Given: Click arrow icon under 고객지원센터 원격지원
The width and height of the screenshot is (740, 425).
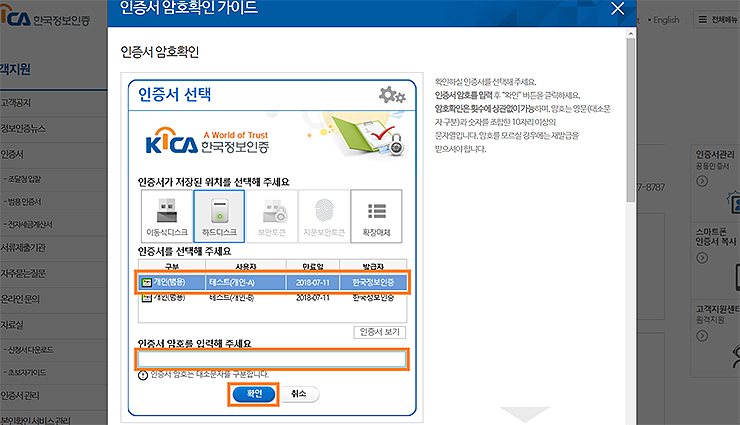Looking at the screenshot, I should point(702,336).
